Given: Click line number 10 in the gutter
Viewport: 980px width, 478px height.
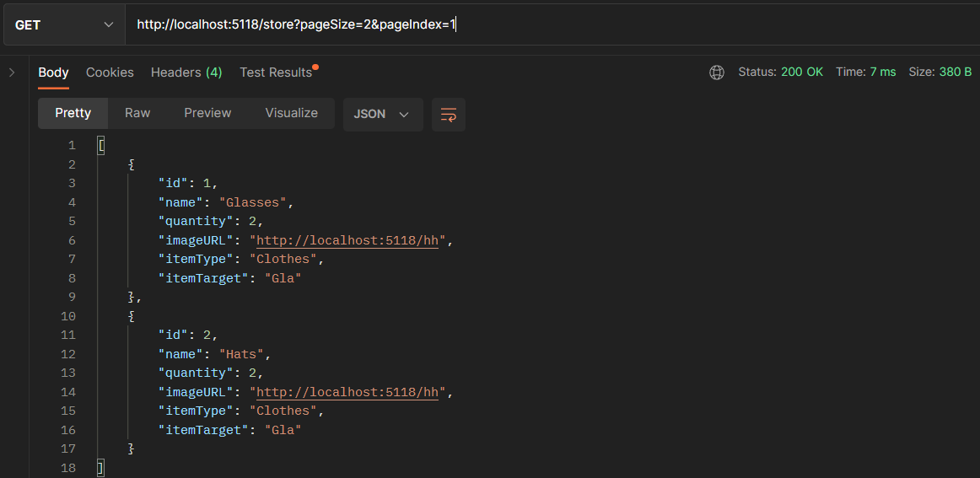Looking at the screenshot, I should [x=69, y=316].
